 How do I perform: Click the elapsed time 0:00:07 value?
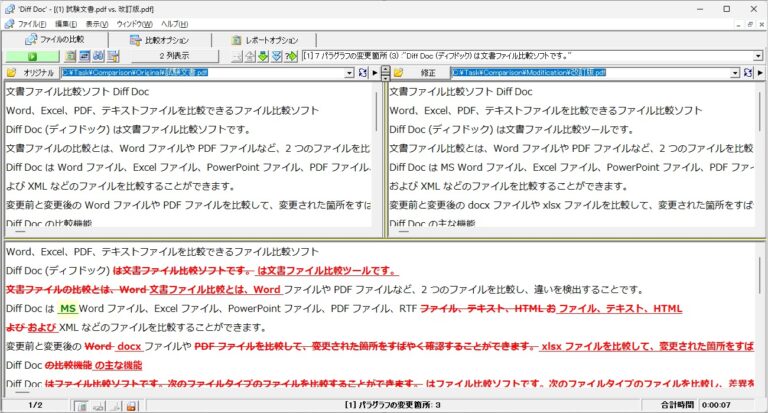(x=716, y=405)
